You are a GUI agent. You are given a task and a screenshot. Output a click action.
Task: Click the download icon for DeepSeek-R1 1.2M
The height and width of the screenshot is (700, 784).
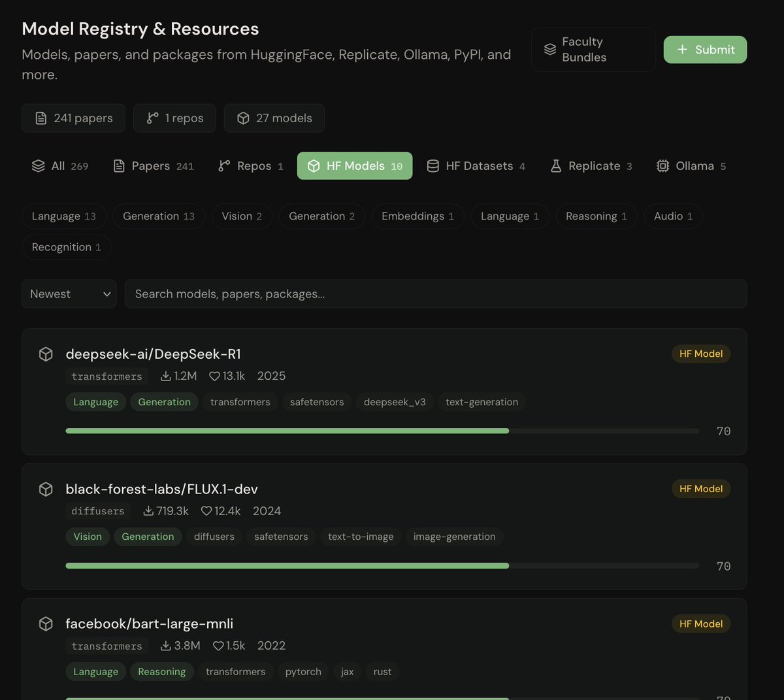coord(166,376)
